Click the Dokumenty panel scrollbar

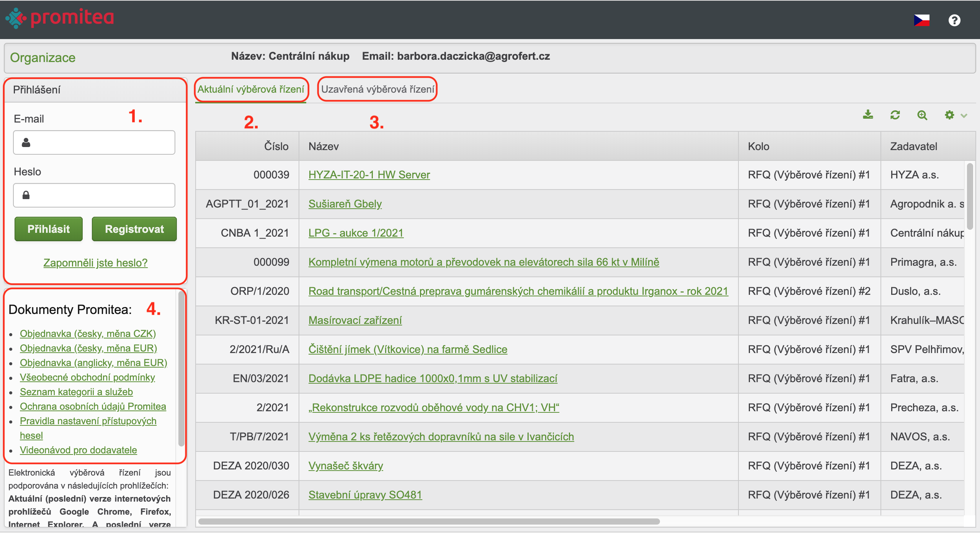(x=181, y=369)
